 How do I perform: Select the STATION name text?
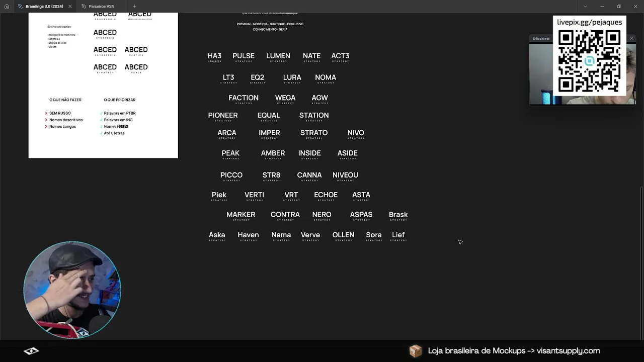(314, 115)
